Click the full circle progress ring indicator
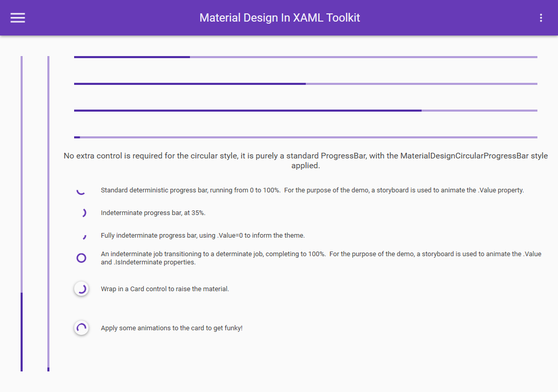 tap(81, 258)
